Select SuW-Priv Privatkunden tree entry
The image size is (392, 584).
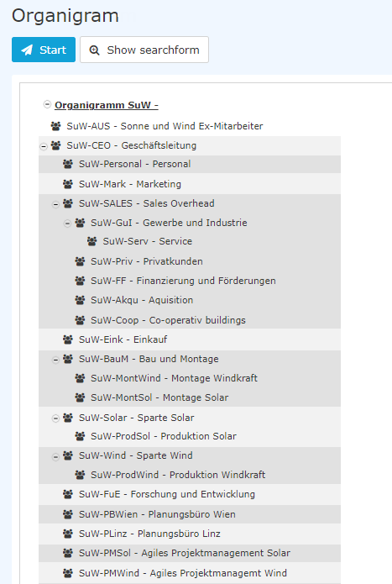(147, 261)
